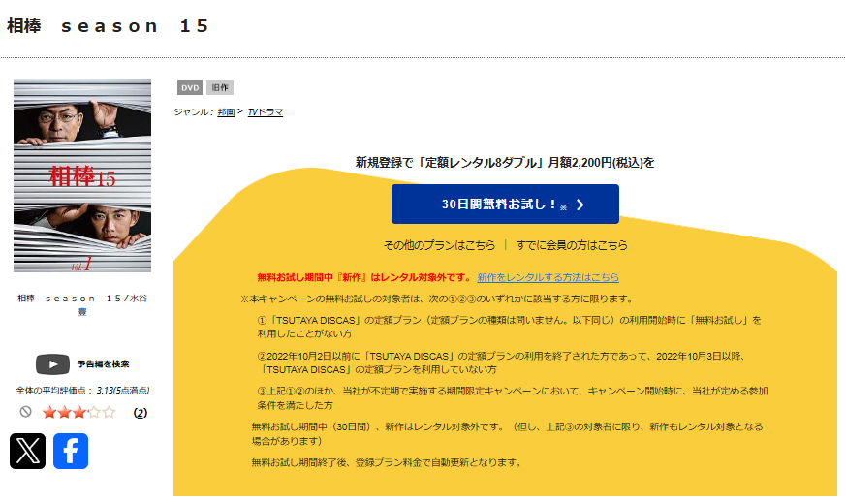This screenshot has height=504, width=846.
Task: Open その他のプランはこちら link
Action: (x=439, y=245)
